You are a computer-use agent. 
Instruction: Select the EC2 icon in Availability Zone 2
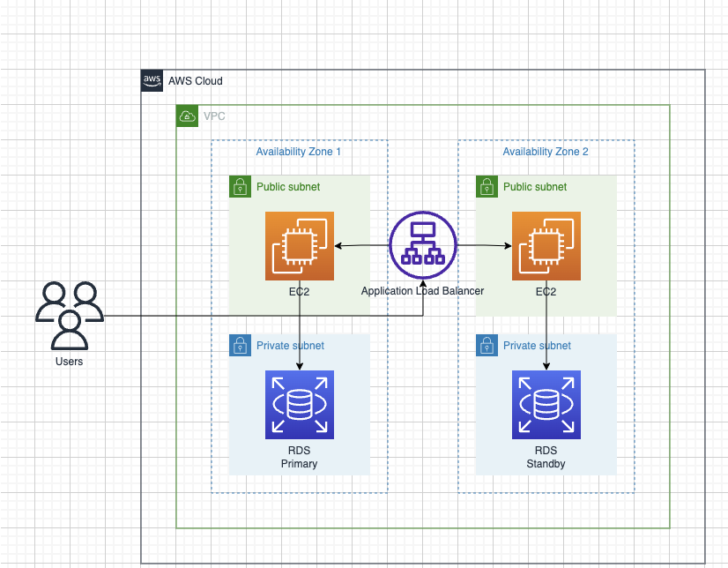pyautogui.click(x=546, y=246)
